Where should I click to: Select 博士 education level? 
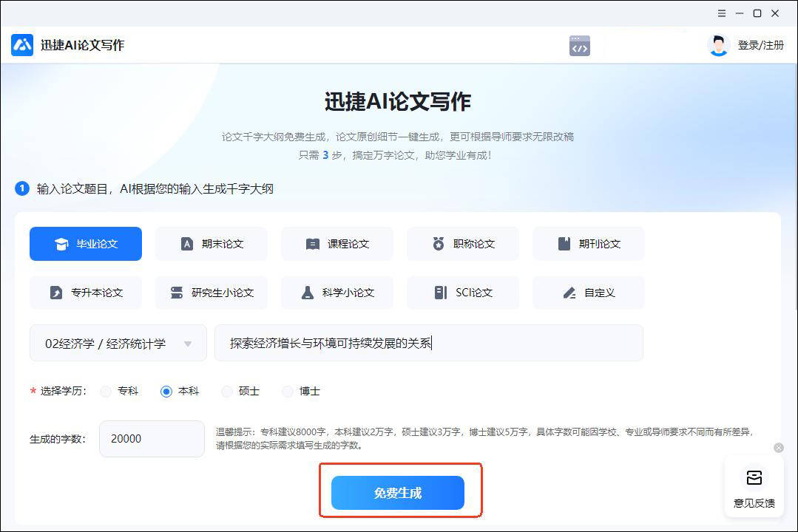[301, 391]
